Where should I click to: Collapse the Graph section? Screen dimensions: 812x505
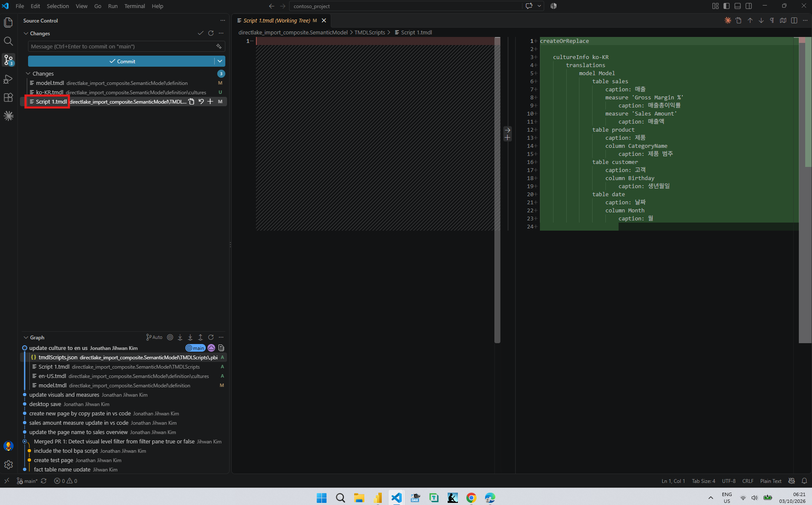(37, 337)
